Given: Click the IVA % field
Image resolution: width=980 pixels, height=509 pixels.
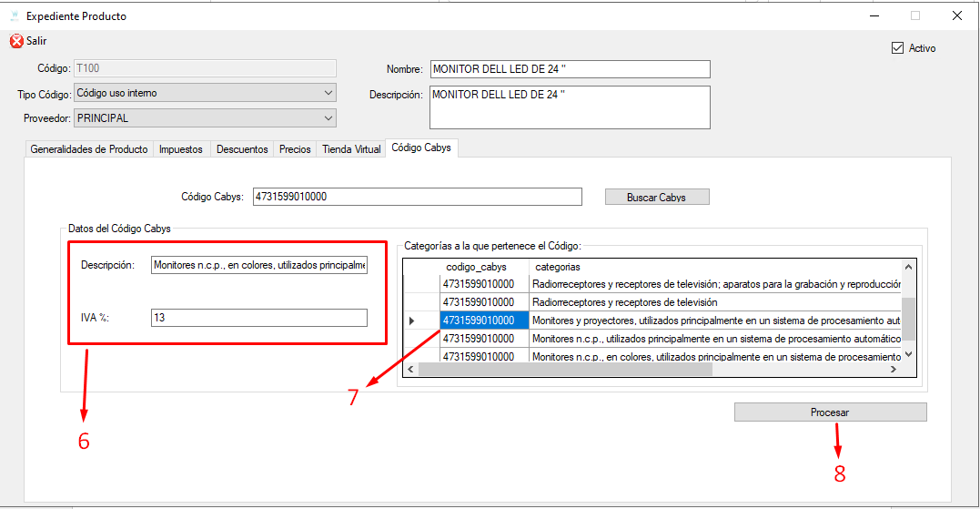Looking at the screenshot, I should (258, 318).
